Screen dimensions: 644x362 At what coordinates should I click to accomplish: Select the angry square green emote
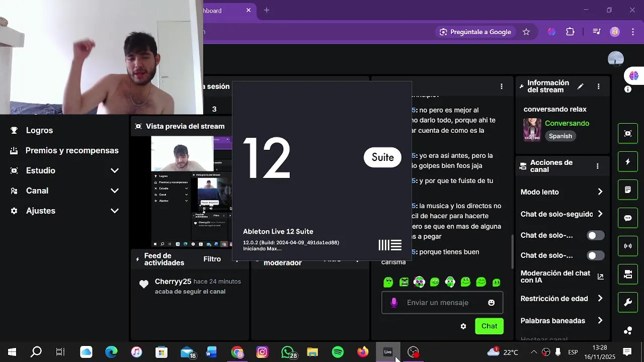pyautogui.click(x=404, y=282)
